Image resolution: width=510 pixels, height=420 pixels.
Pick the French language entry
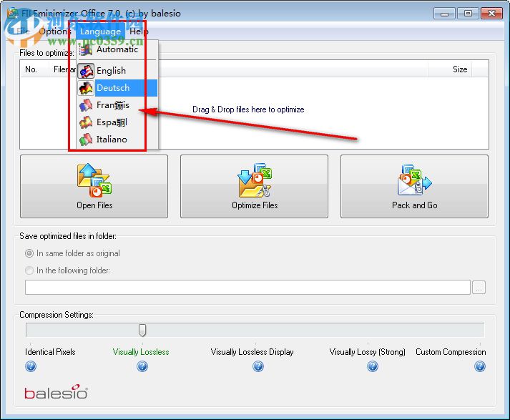pyautogui.click(x=117, y=105)
